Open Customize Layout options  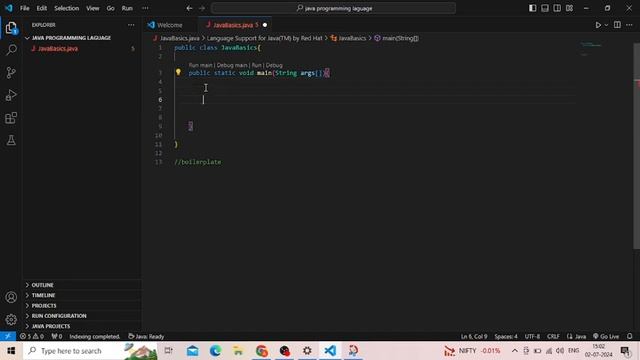pyautogui.click(x=569, y=8)
